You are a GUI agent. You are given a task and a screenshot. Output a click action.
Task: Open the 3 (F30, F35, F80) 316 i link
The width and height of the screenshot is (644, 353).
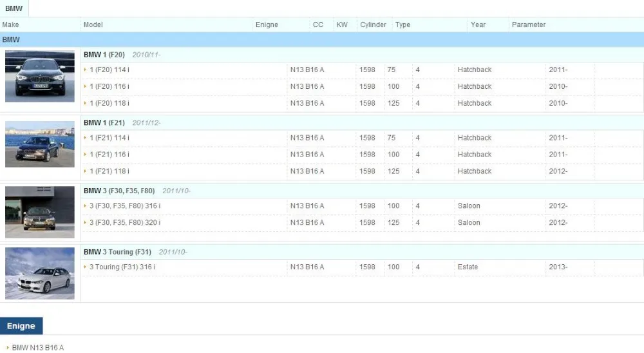point(125,206)
